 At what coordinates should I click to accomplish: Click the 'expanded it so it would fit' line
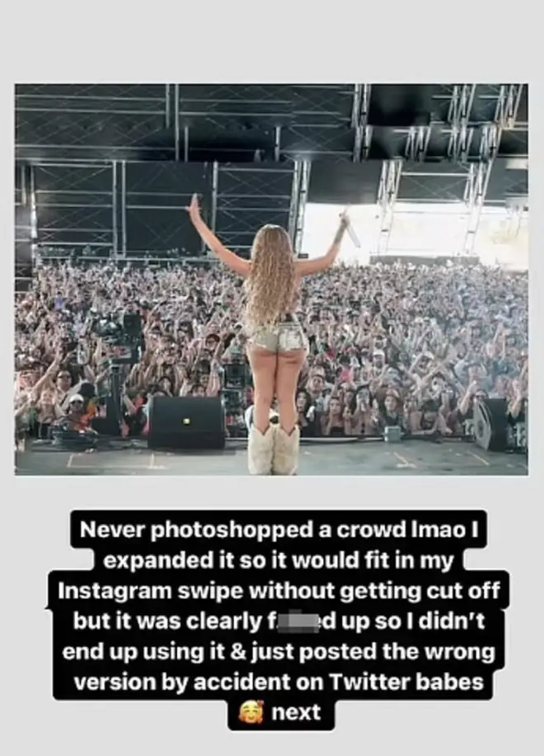(278, 561)
